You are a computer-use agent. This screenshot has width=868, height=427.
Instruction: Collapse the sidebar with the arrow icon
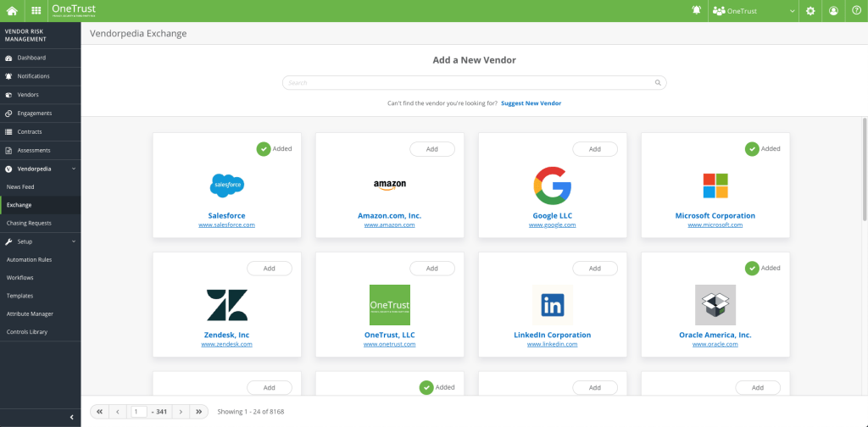(72, 417)
